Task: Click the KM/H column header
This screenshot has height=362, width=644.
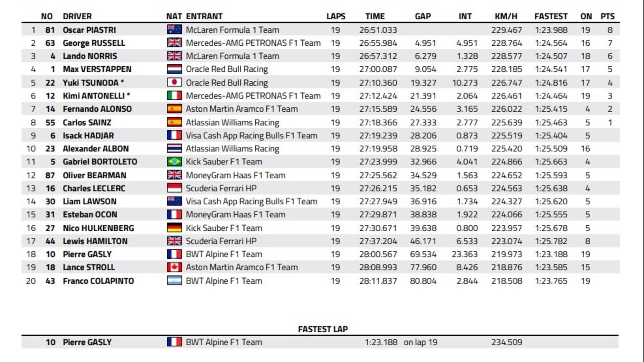Action: tap(506, 16)
